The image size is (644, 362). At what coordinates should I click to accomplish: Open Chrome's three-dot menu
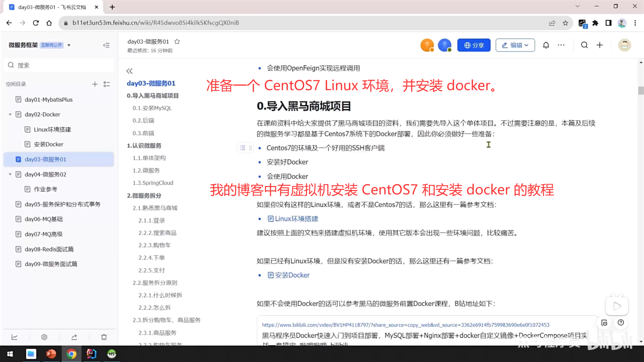(x=635, y=23)
